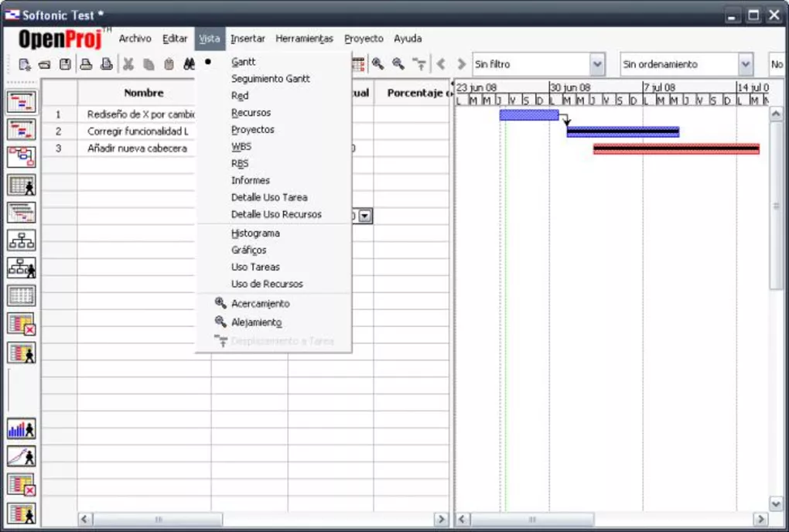Choose 'Seguimiento Gantt' from Vista menu
Screen dimensions: 789x532
[x=270, y=79]
